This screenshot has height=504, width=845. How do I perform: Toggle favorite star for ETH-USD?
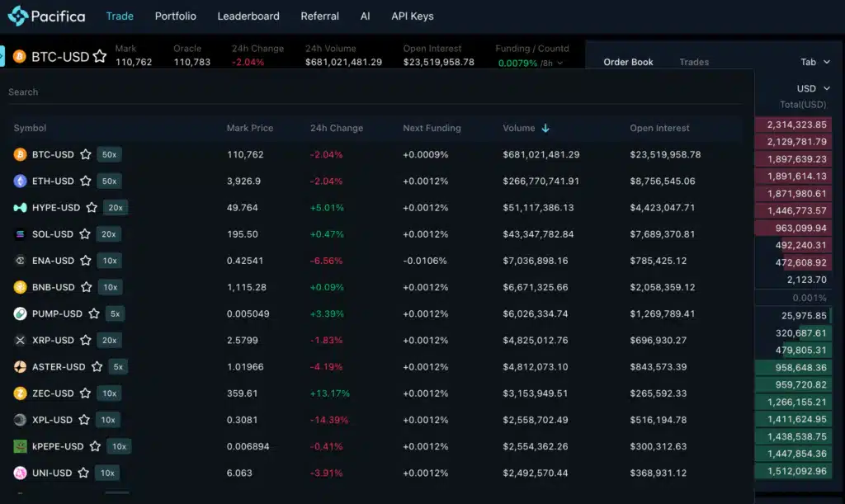(85, 181)
